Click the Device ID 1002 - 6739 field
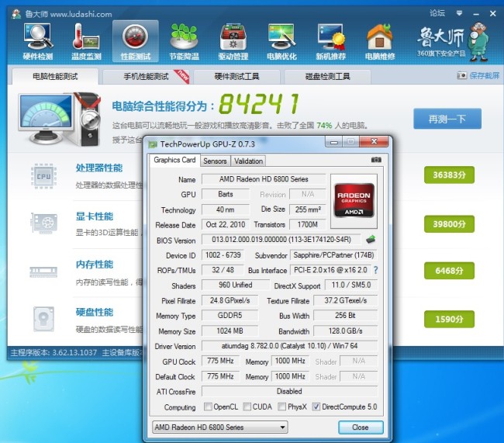This screenshot has height=443, width=504. 223,255
